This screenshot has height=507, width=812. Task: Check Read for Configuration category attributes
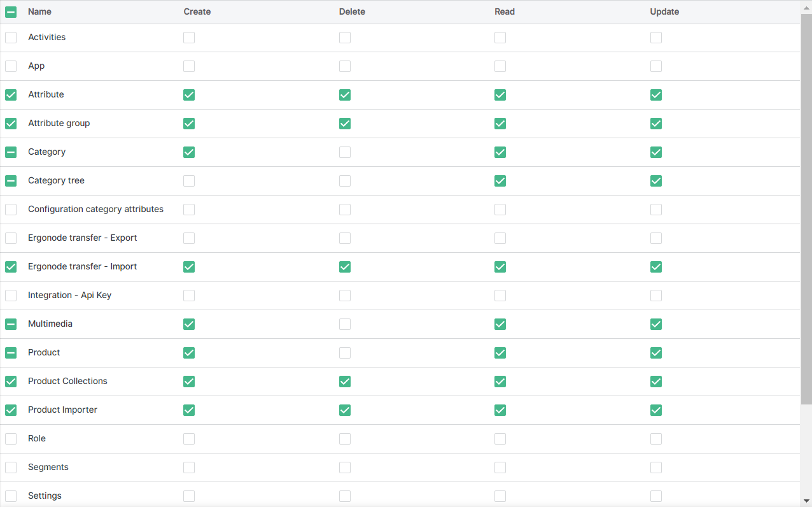click(500, 210)
